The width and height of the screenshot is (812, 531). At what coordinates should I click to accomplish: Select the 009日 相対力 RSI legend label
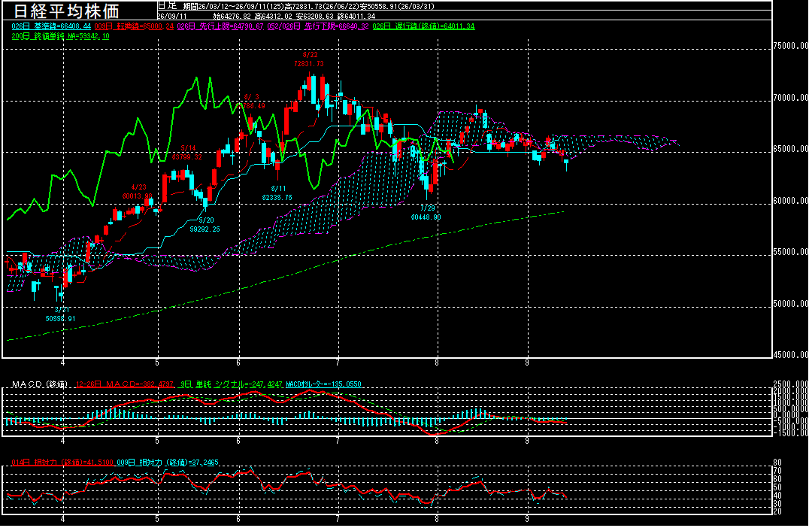click(x=168, y=463)
